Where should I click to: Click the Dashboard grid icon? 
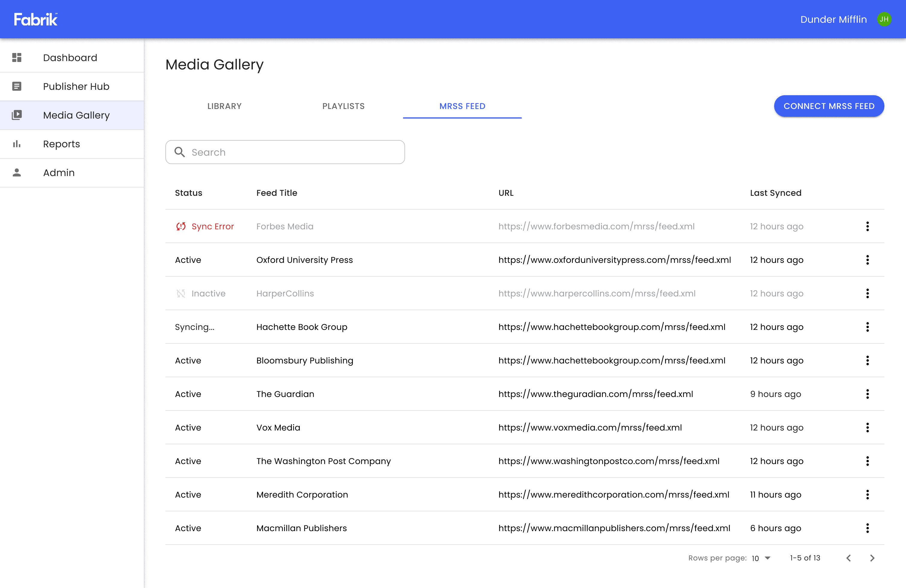point(17,57)
